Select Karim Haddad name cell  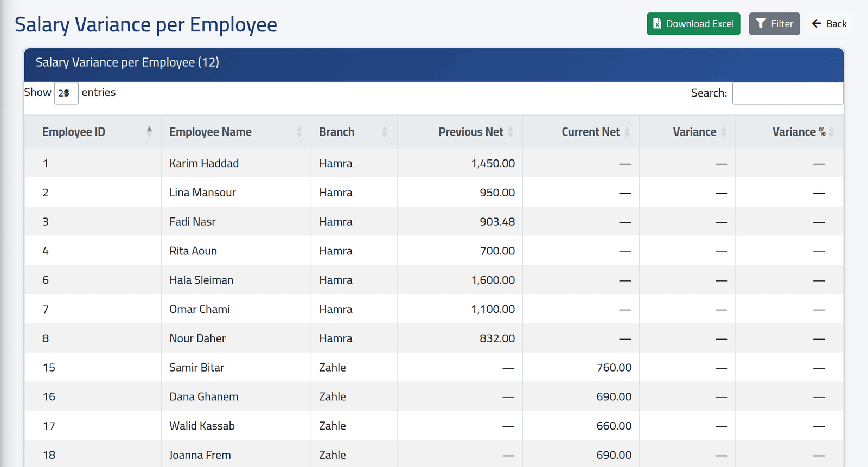click(236, 163)
